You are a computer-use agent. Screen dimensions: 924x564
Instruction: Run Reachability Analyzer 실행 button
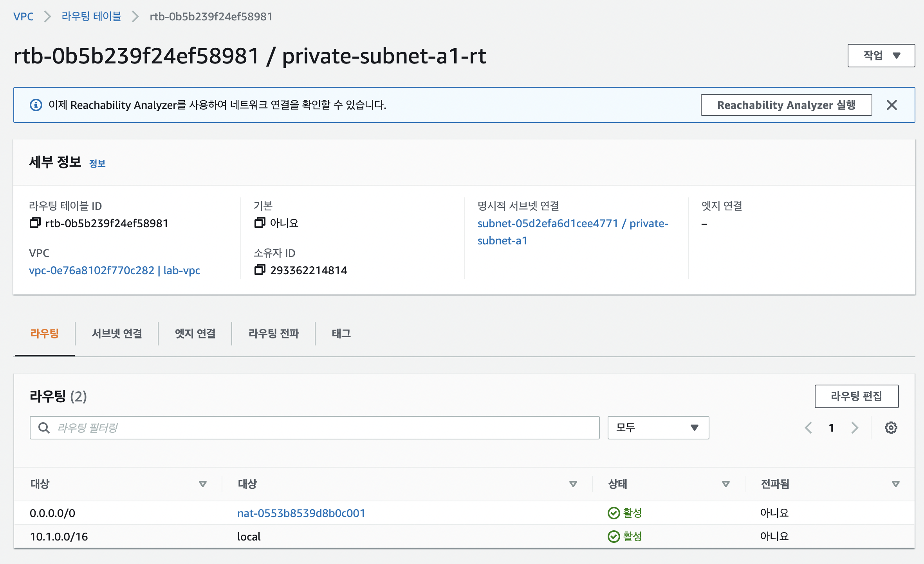pos(786,105)
